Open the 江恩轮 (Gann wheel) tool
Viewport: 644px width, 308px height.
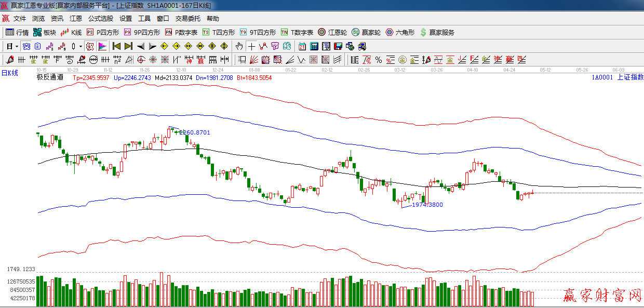pos(332,32)
